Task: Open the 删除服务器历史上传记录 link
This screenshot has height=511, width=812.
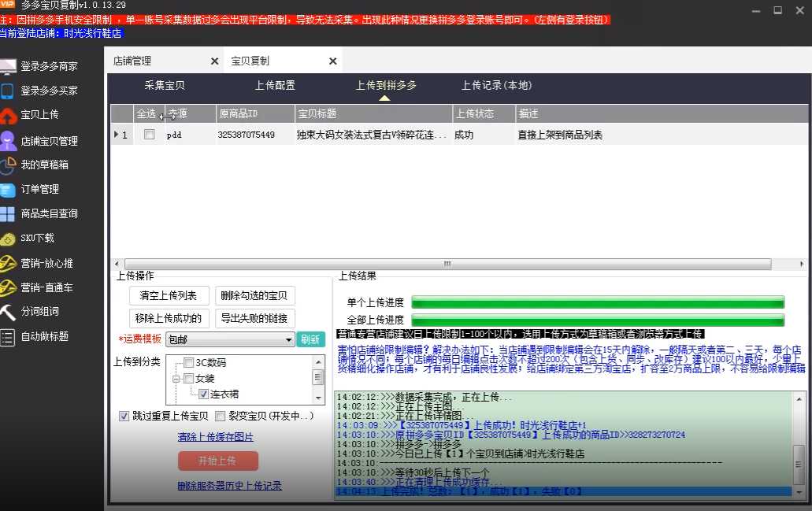Action: coord(229,486)
